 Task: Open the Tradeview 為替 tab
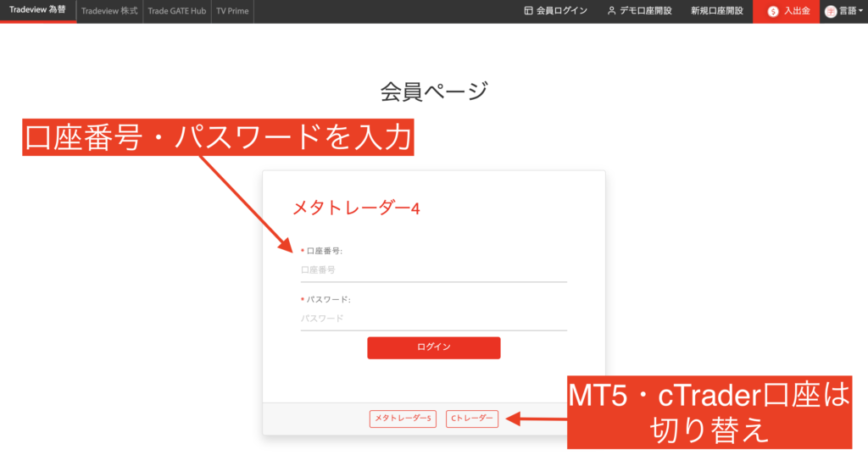(37, 10)
